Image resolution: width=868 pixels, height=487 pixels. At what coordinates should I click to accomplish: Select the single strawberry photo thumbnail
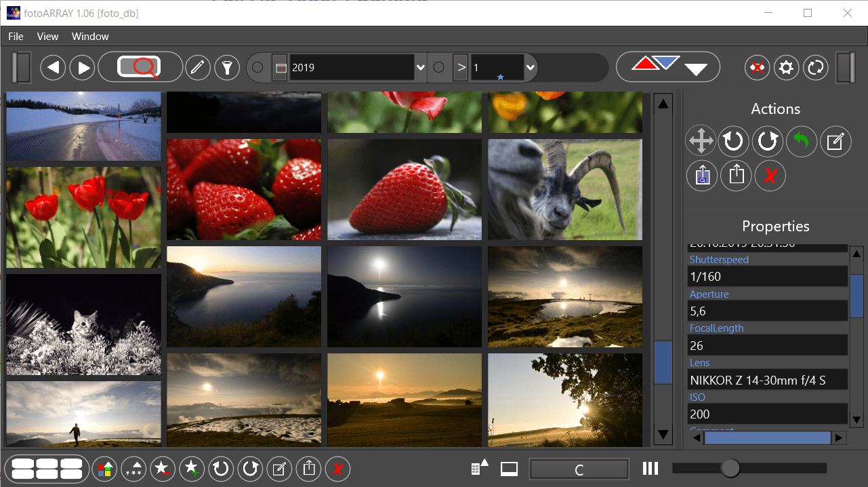point(405,189)
